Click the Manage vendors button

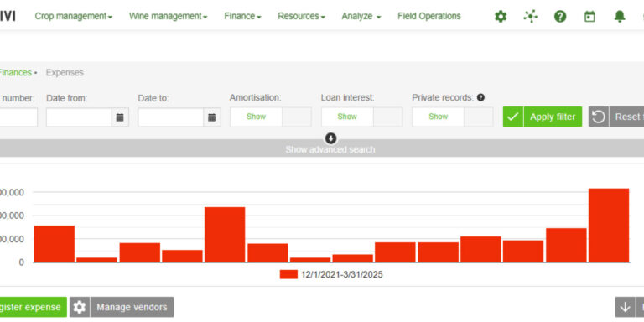[122, 307]
